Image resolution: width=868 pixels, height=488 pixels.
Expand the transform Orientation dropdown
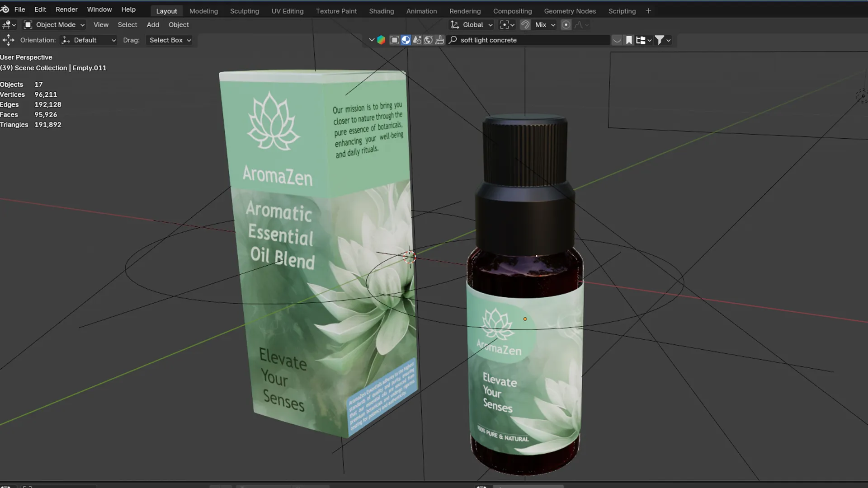pos(89,40)
